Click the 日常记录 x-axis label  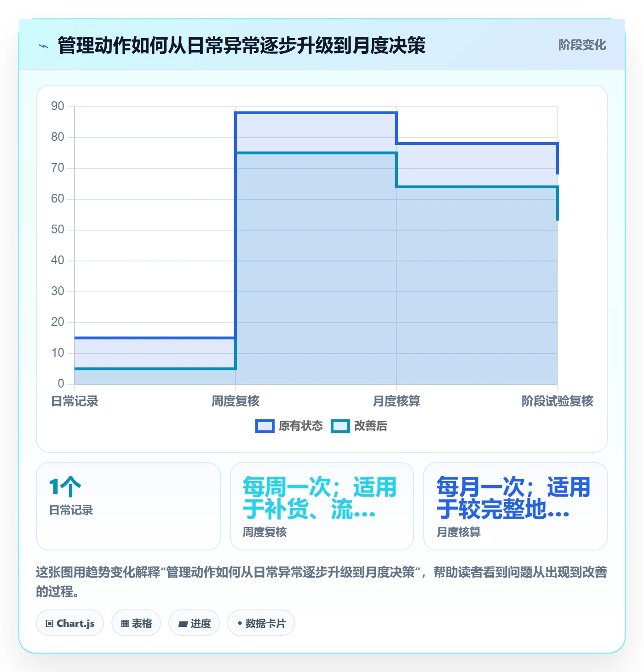[75, 401]
